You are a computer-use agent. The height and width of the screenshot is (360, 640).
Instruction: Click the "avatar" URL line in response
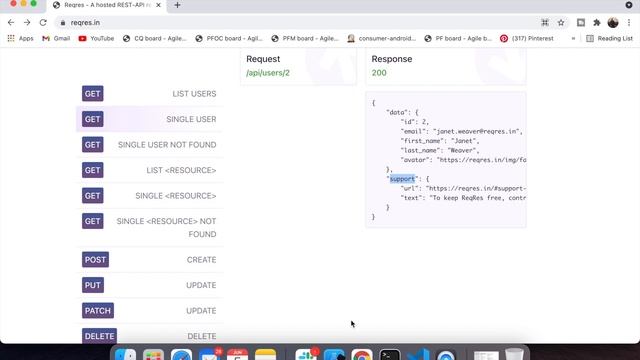(463, 160)
